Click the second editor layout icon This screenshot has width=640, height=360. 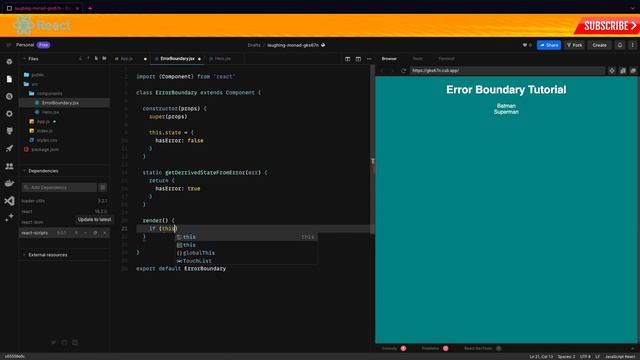coord(358,59)
